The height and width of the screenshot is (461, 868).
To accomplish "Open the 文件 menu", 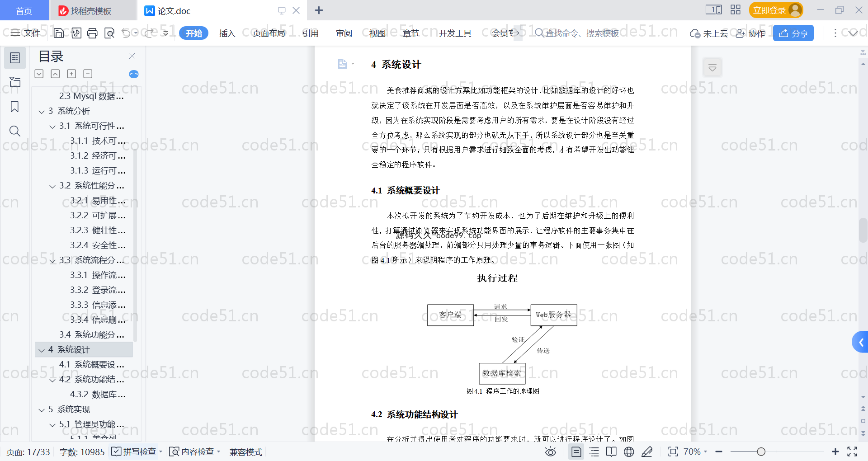I will (25, 33).
